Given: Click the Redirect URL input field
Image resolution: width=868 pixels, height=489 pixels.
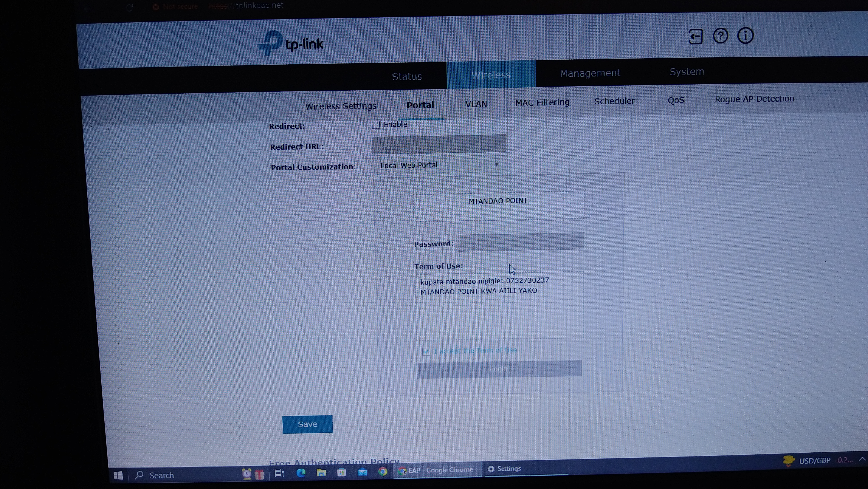Looking at the screenshot, I should coord(439,144).
